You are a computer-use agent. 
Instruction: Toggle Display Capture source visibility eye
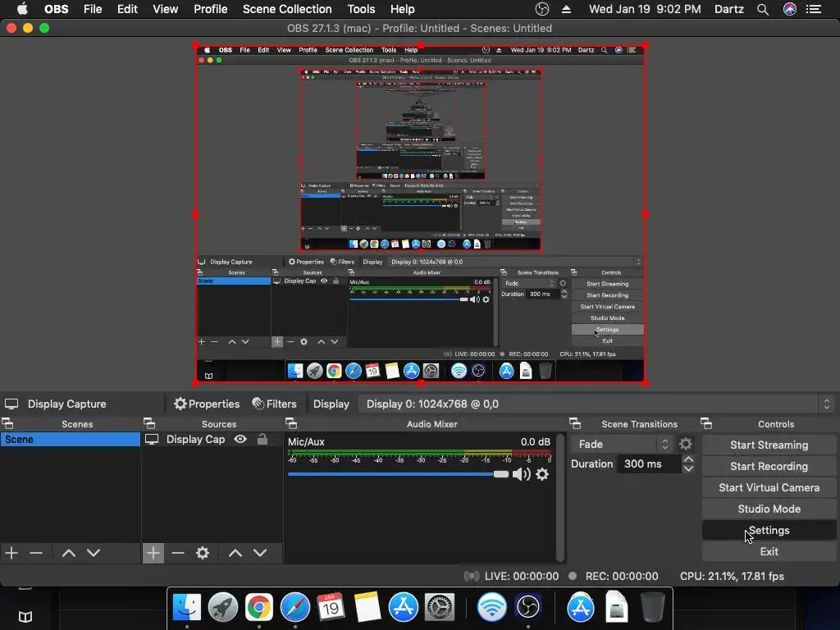click(x=240, y=440)
